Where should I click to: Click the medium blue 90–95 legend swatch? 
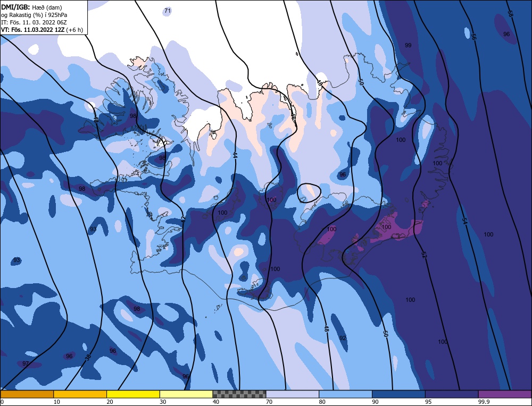click(398, 394)
